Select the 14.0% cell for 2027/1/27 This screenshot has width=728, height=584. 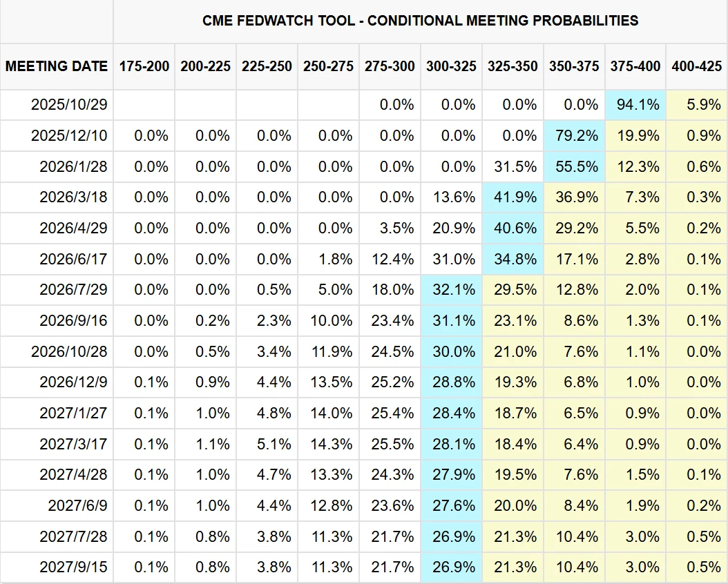(329, 413)
